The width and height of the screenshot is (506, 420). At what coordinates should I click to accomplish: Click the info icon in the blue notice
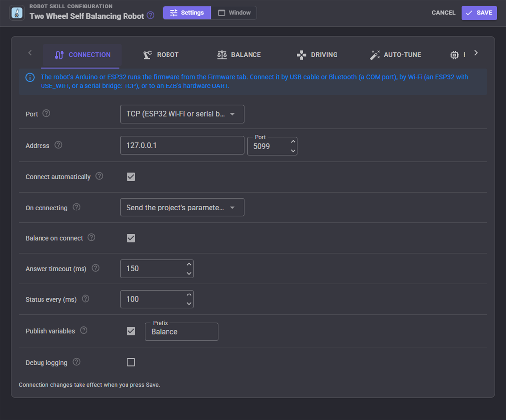tap(30, 78)
